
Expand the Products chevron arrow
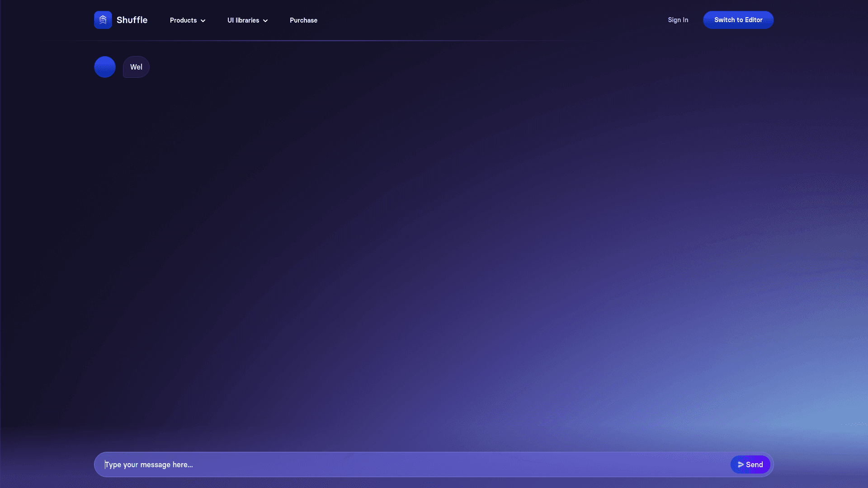pos(203,21)
